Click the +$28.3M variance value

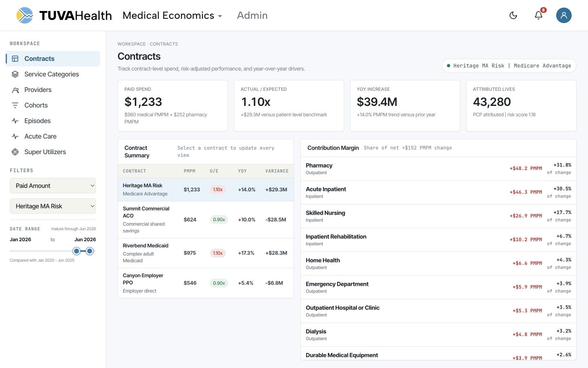pyautogui.click(x=276, y=253)
